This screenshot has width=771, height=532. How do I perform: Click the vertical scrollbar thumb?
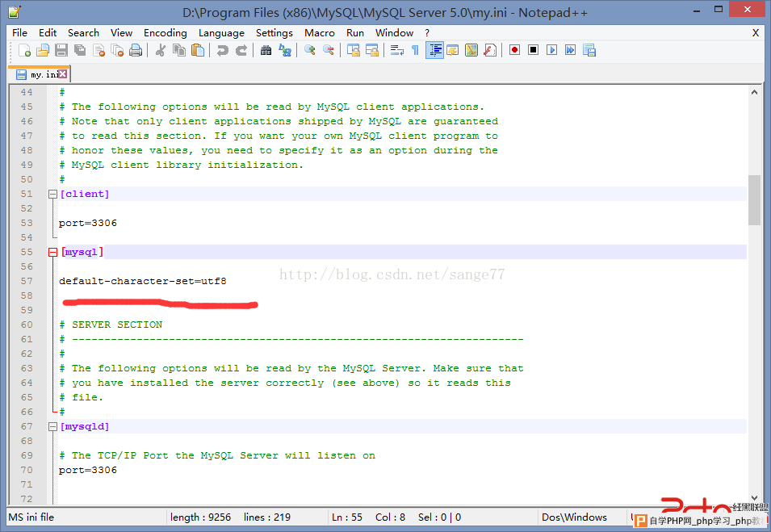pyautogui.click(x=754, y=200)
